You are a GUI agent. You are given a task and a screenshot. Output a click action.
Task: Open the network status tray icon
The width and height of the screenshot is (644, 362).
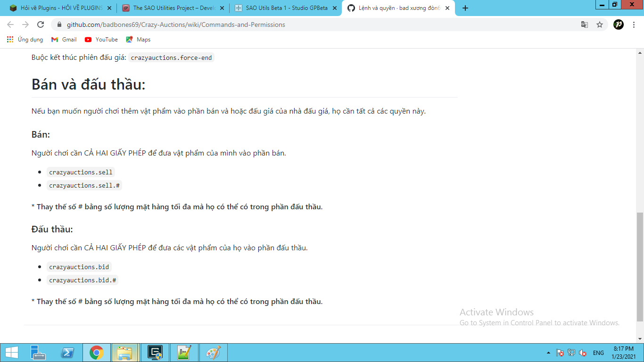(x=571, y=353)
